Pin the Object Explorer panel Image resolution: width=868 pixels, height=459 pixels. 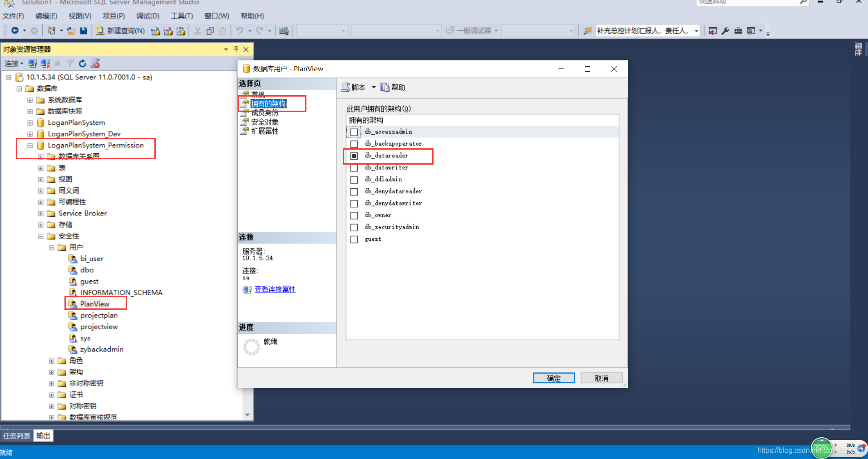(x=236, y=49)
